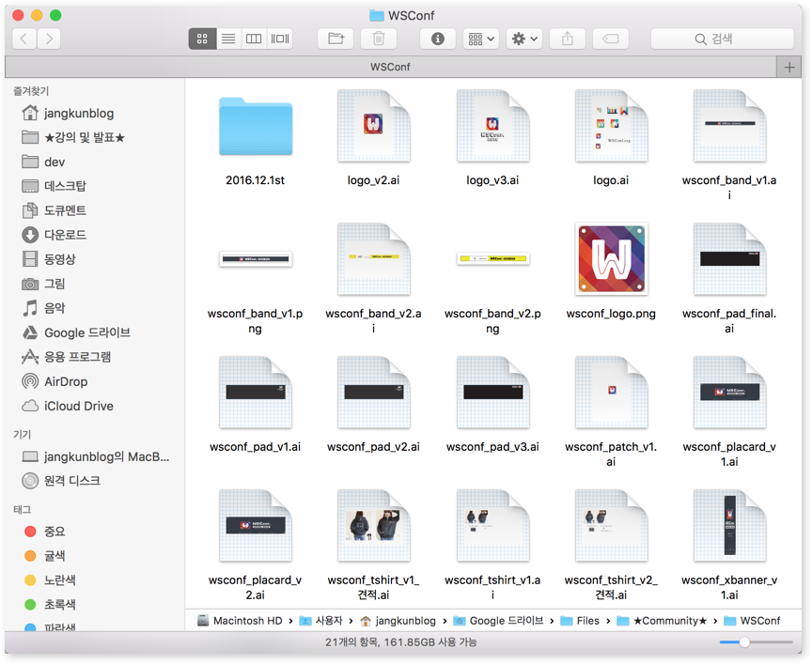Switch to column view mode
The width and height of the screenshot is (812, 664).
pyautogui.click(x=254, y=39)
